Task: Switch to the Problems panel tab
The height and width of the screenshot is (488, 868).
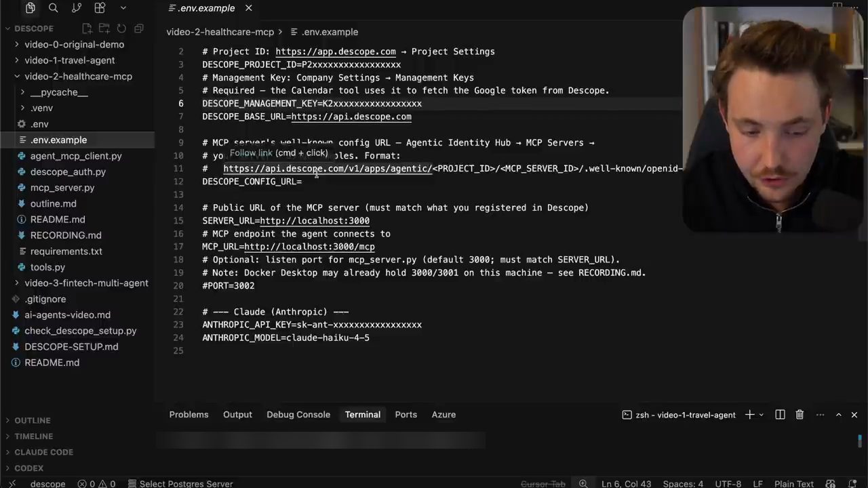Action: [189, 415]
